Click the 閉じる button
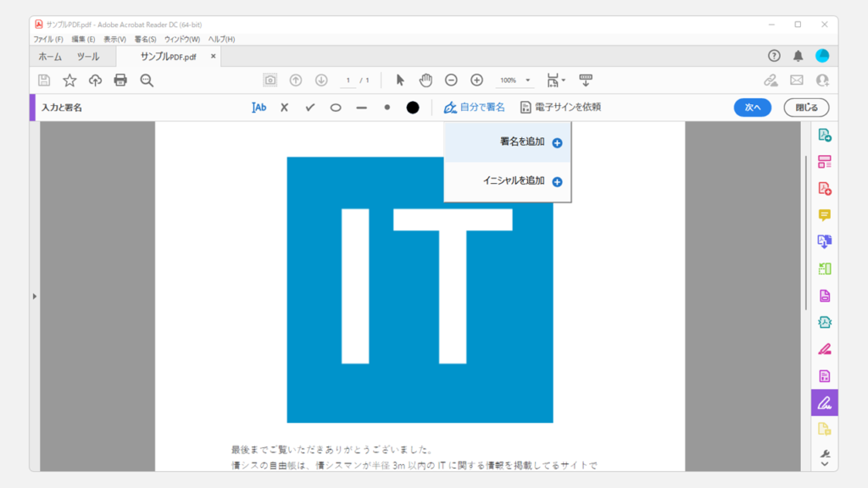This screenshot has height=488, width=868. coord(806,108)
